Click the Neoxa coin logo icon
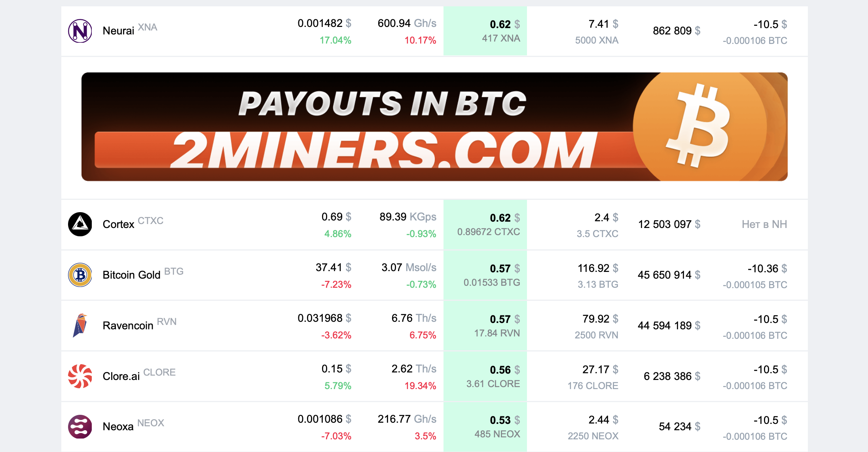This screenshot has height=452, width=868. 80,427
